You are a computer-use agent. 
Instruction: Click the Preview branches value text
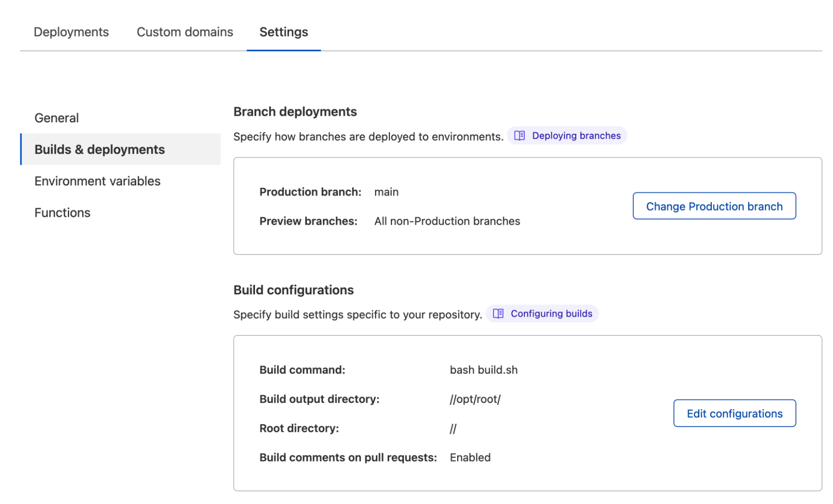(x=447, y=221)
